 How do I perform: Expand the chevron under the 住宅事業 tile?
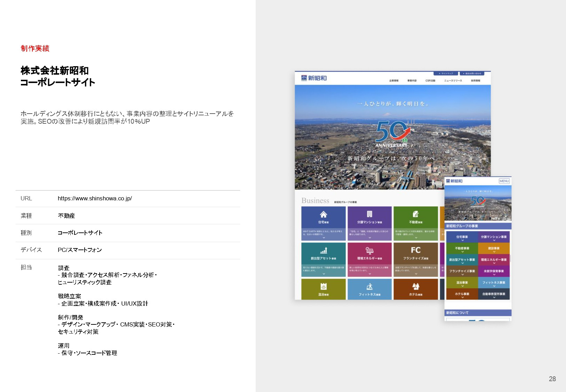coord(324,238)
